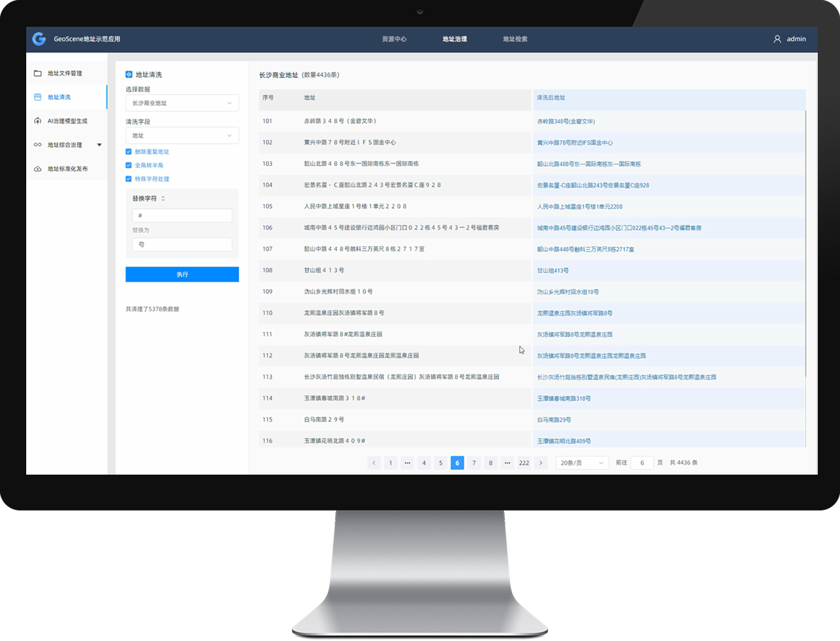Open 地址文件管理 folder icon in sidebar
Image resolution: width=840 pixels, height=641 pixels.
(38, 74)
